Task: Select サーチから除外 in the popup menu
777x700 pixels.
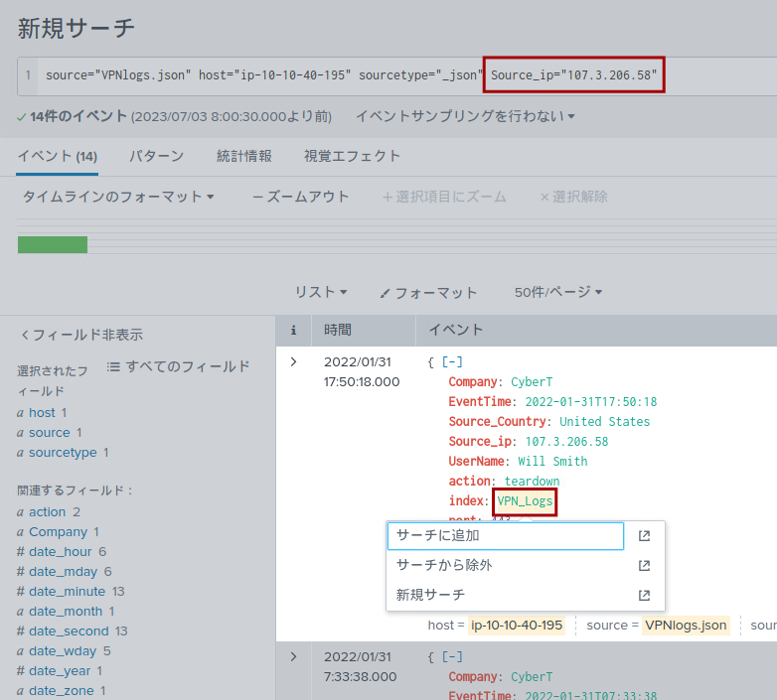Action: click(444, 565)
